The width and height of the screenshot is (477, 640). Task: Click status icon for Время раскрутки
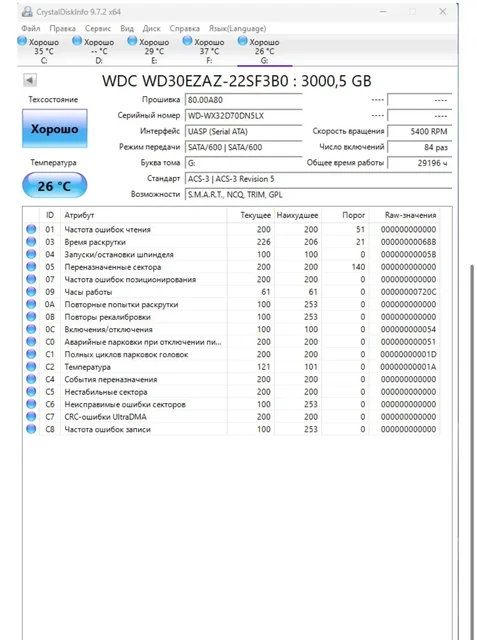click(31, 242)
